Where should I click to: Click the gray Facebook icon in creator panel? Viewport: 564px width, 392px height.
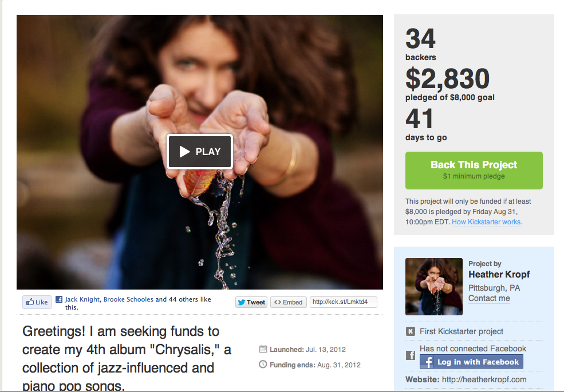coord(411,355)
